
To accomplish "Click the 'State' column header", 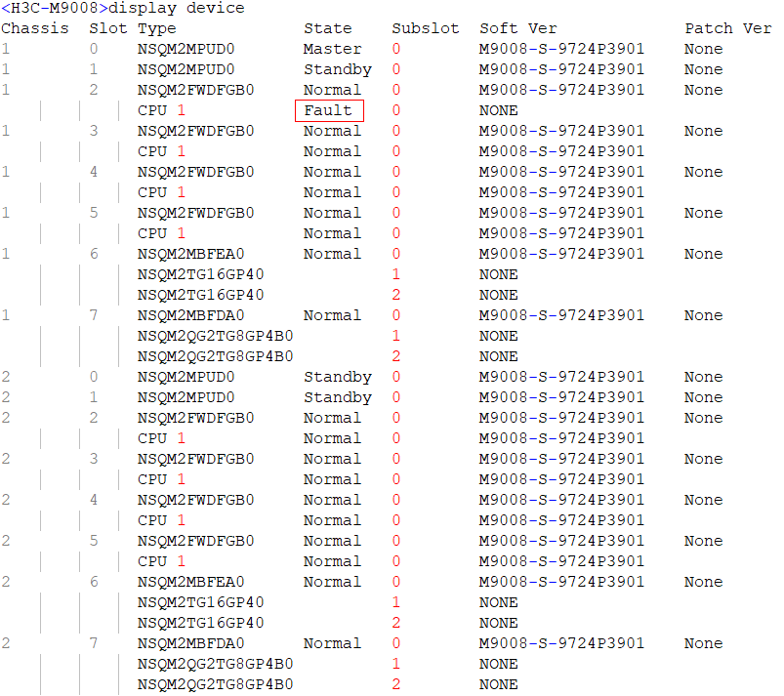I will (328, 28).
